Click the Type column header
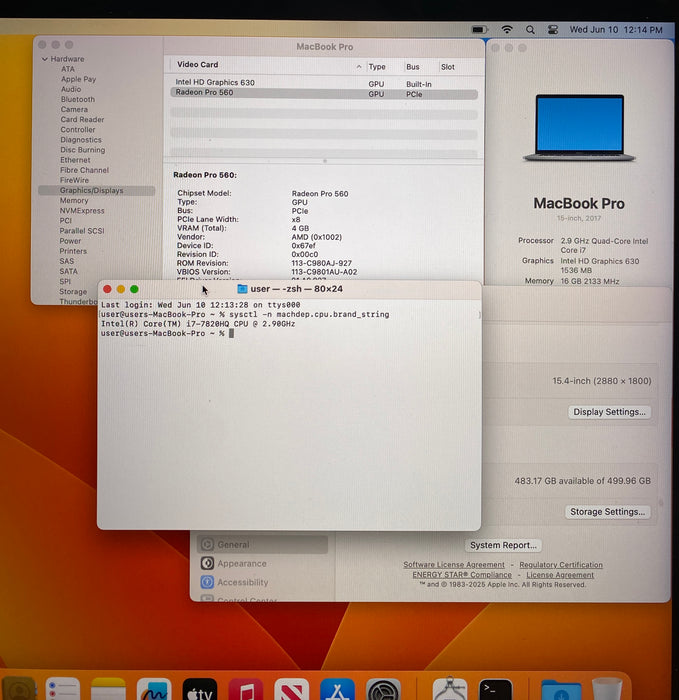The width and height of the screenshot is (679, 700). pos(377,67)
